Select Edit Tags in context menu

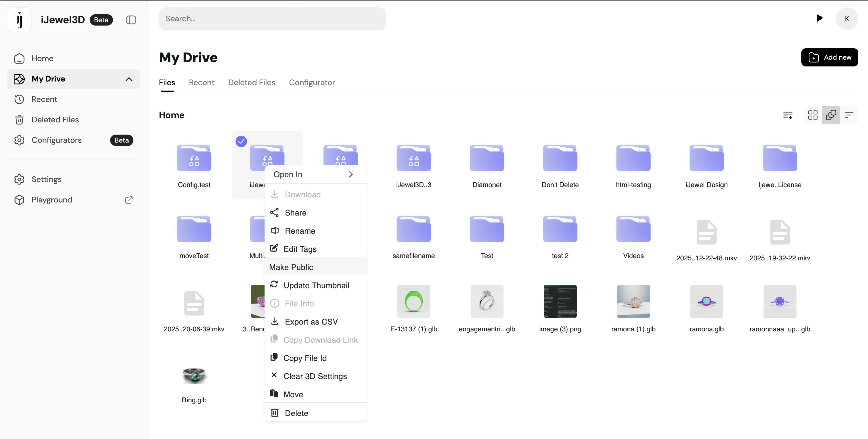(315, 249)
